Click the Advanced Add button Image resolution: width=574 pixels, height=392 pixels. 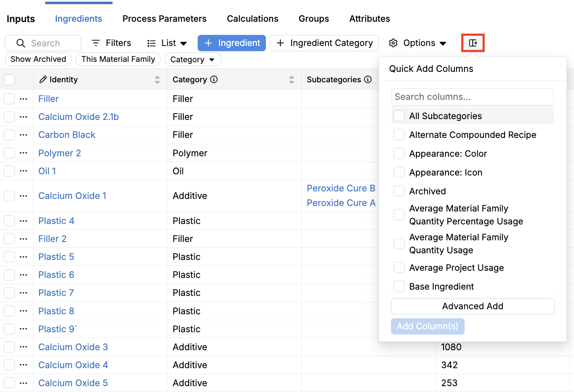pyautogui.click(x=473, y=306)
